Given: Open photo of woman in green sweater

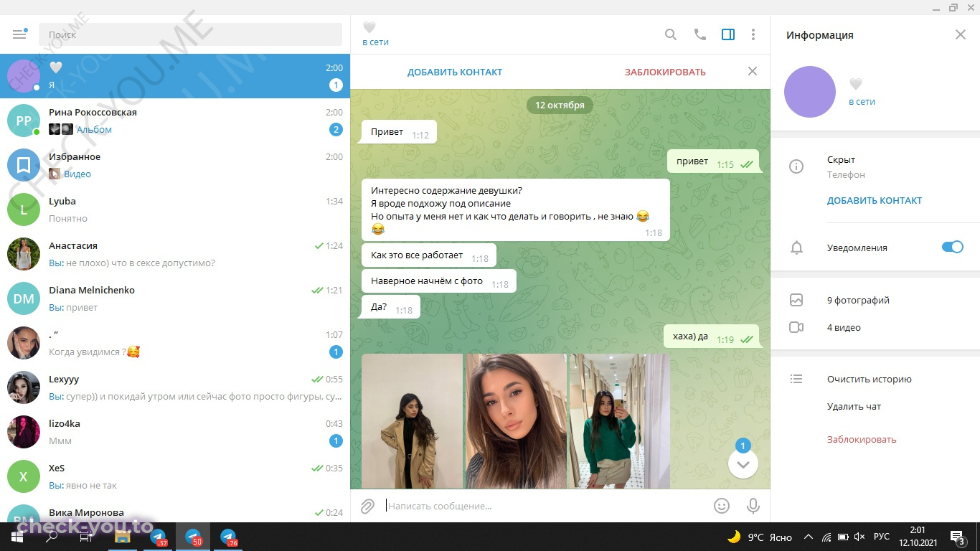Looking at the screenshot, I should click(620, 421).
